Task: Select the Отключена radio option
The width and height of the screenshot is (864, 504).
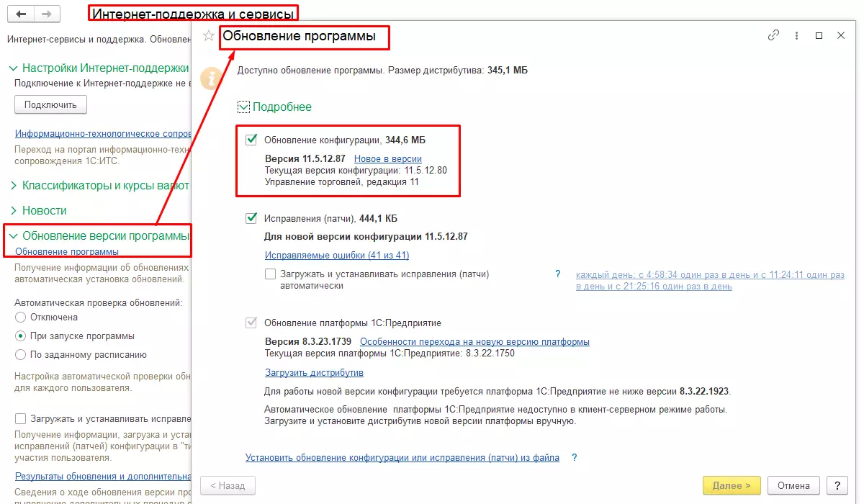Action: pyautogui.click(x=20, y=317)
